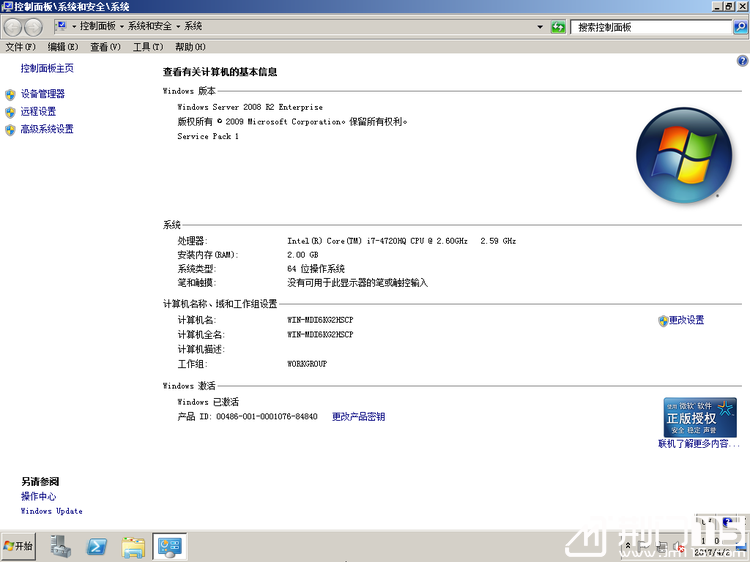Viewport: 750px width, 562px height.
Task: Click the shield icon beside 高级系统设置
Action: click(11, 130)
